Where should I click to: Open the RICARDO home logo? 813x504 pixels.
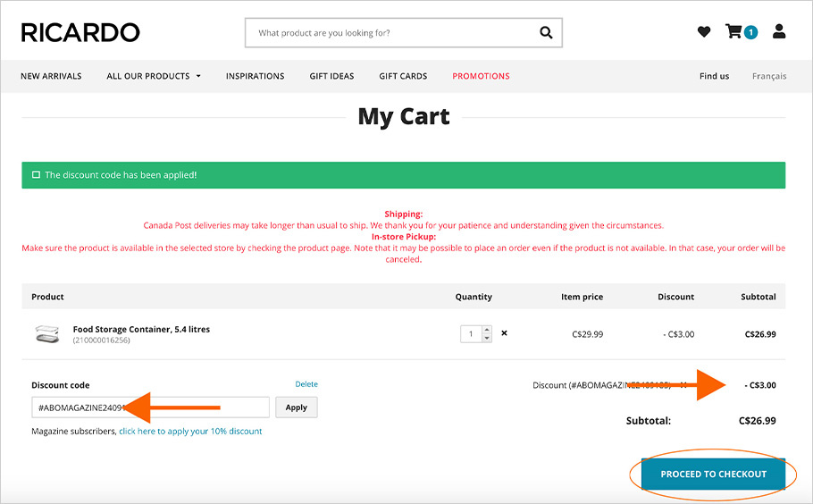click(x=80, y=32)
